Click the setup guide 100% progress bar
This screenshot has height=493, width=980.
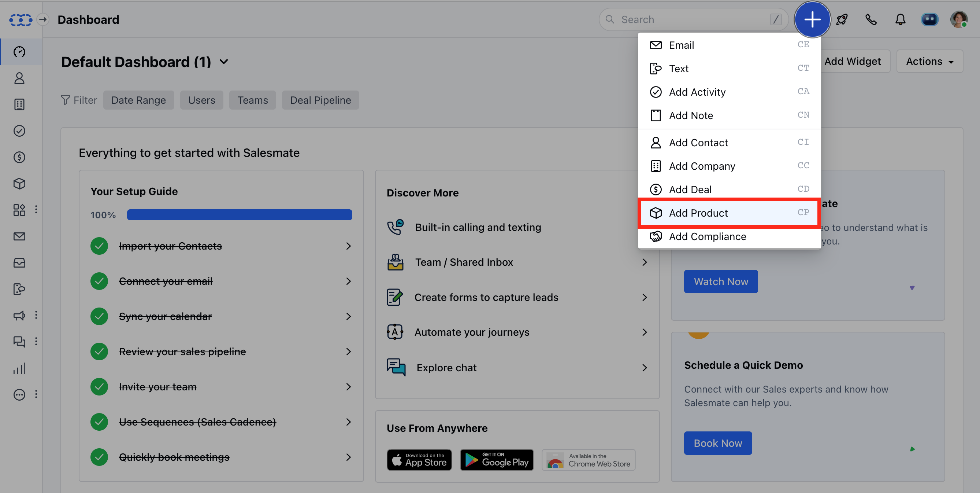(x=239, y=215)
